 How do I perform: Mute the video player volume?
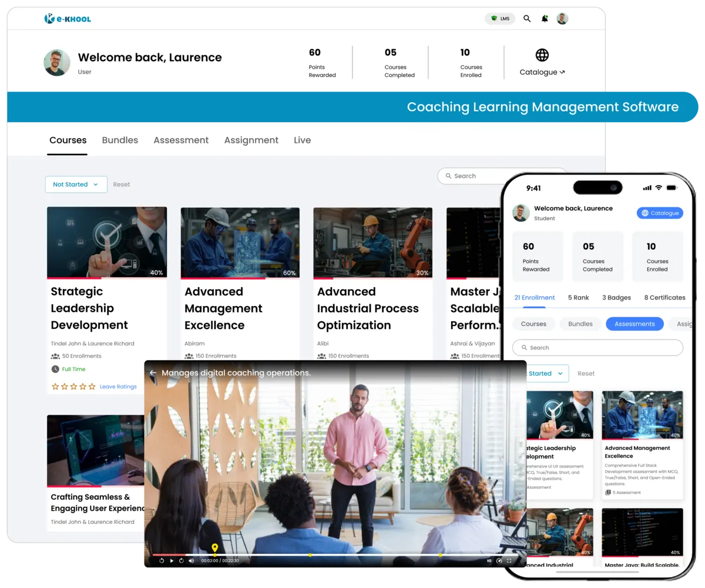click(x=191, y=560)
